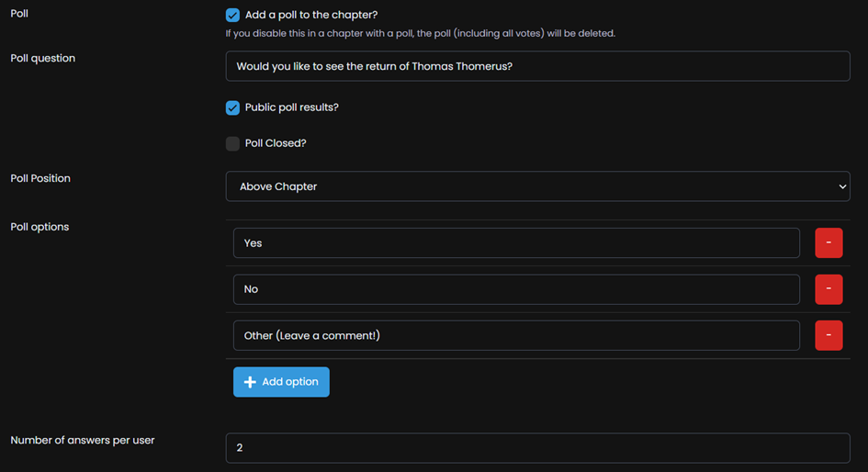Click the "Public poll results?" label text

coord(292,107)
